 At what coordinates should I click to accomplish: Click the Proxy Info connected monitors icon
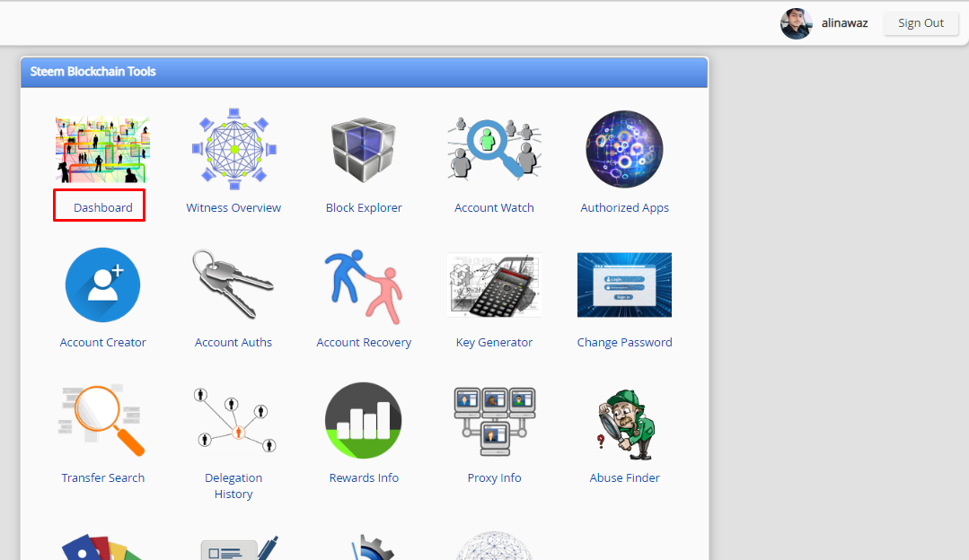495,421
